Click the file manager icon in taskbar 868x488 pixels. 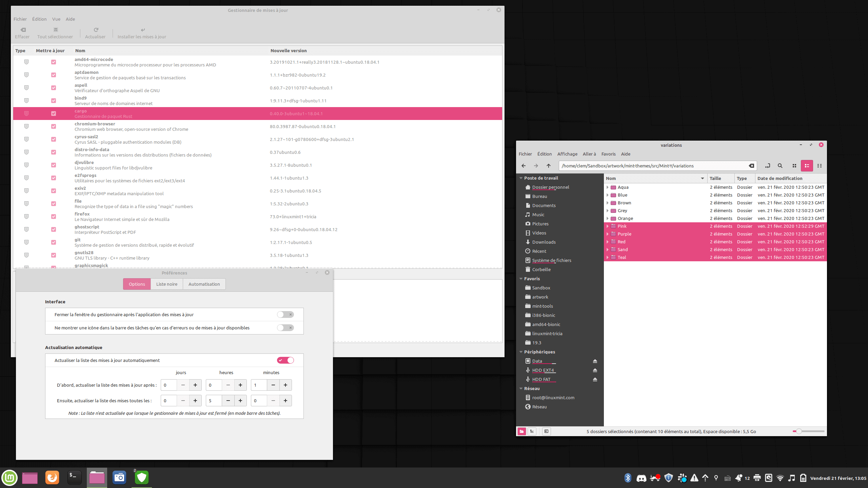click(97, 477)
